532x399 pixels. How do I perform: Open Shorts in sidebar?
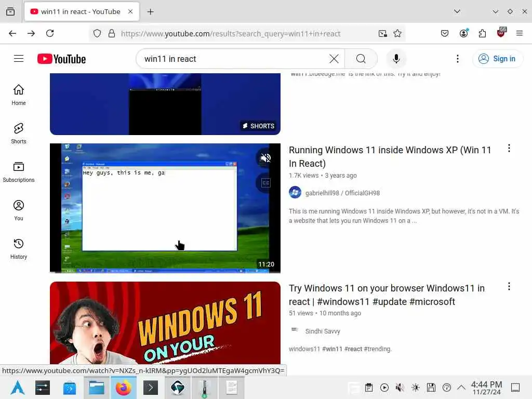[x=19, y=134]
